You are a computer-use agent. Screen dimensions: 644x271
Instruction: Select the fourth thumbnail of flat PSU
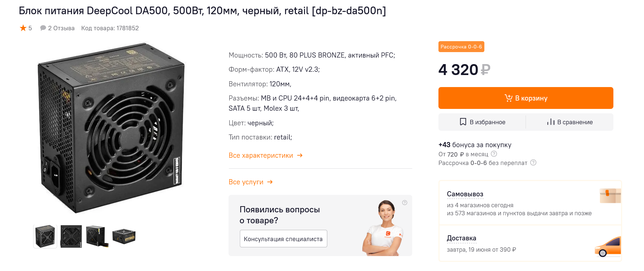click(124, 236)
